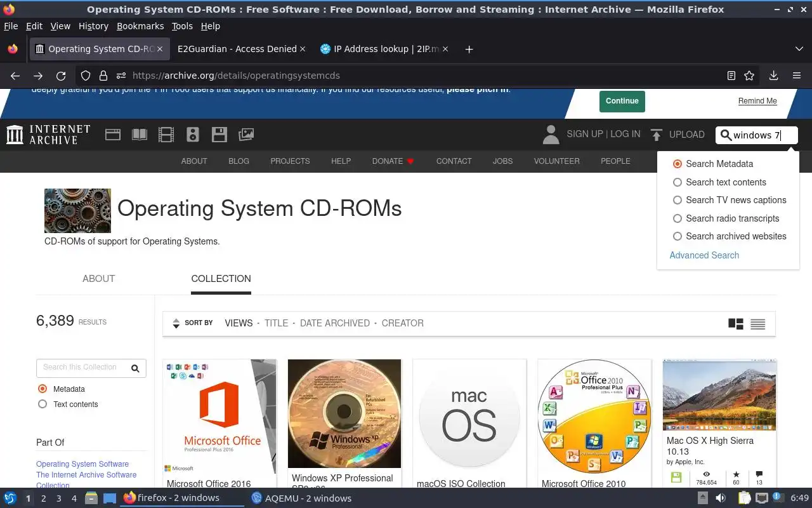Open the Firefox hamburger application menu
This screenshot has height=508, width=812.
click(x=797, y=76)
